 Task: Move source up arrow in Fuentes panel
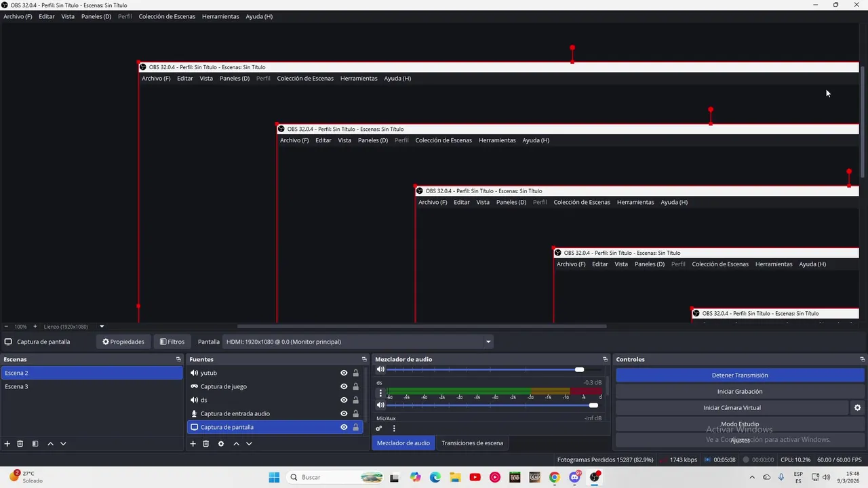(236, 443)
